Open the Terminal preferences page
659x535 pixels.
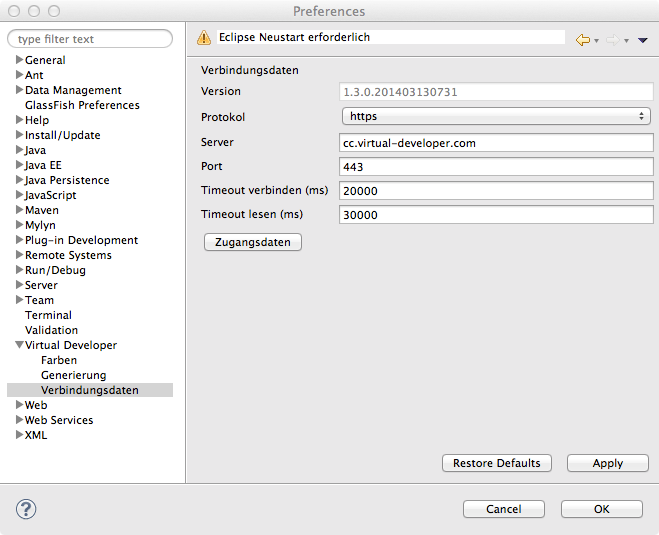(48, 315)
